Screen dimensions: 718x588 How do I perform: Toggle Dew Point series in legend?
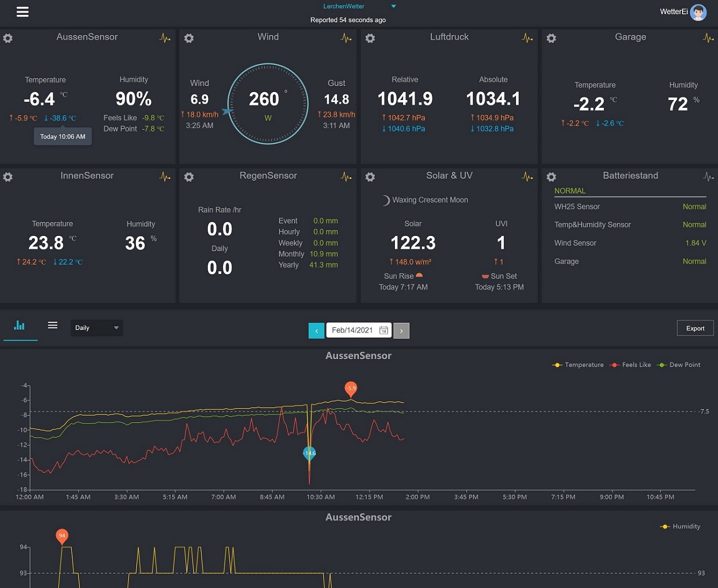coord(678,365)
